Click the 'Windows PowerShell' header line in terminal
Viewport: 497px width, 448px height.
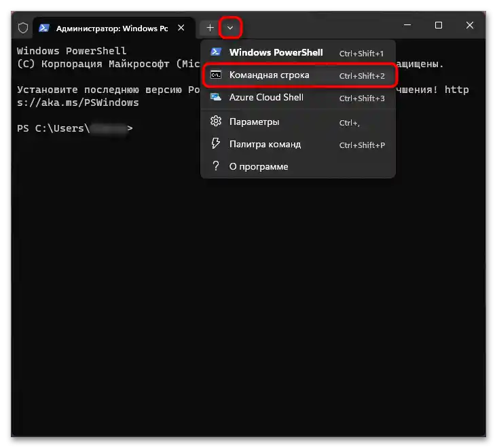72,51
